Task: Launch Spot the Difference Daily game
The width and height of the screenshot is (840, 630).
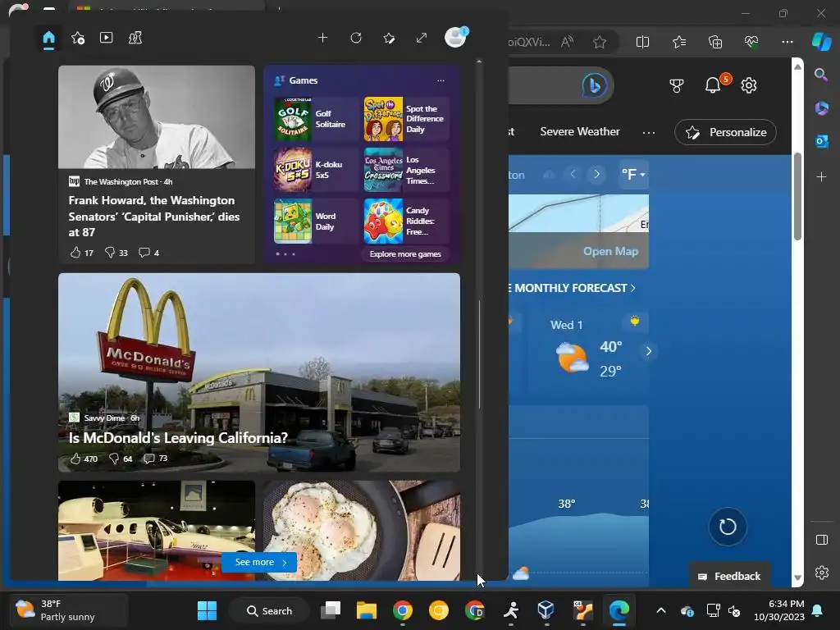Action: coord(407,119)
